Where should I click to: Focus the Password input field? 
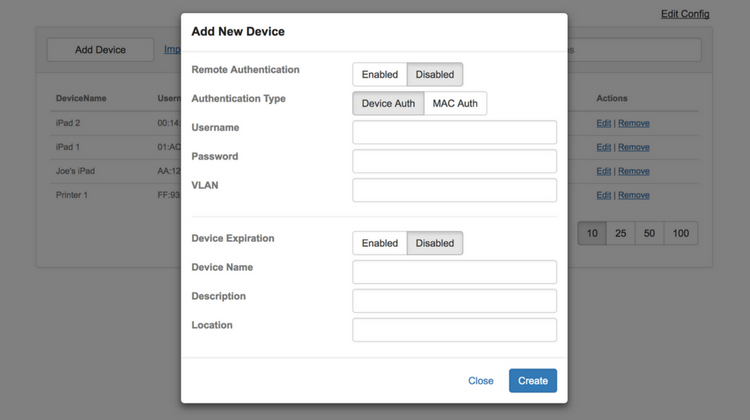coord(454,161)
